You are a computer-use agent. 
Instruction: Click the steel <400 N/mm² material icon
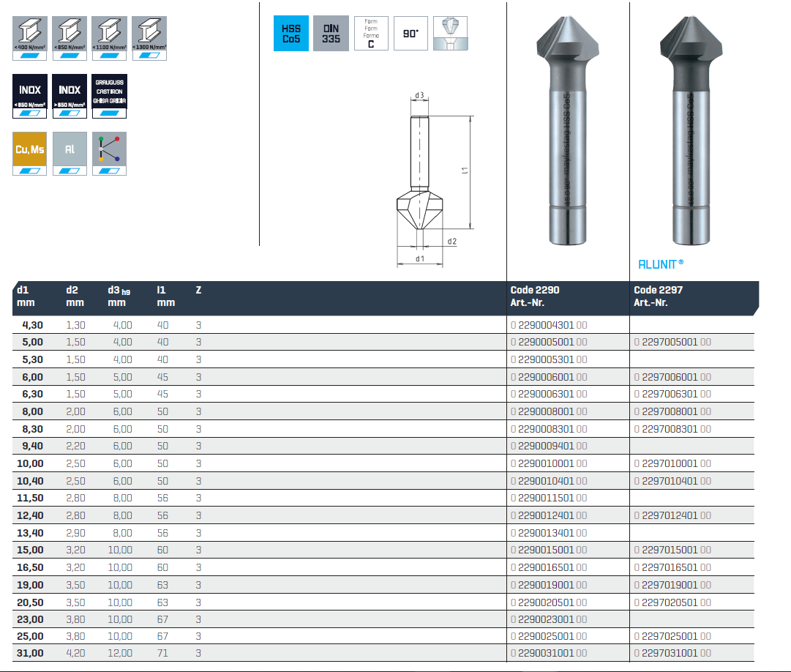tap(30, 37)
